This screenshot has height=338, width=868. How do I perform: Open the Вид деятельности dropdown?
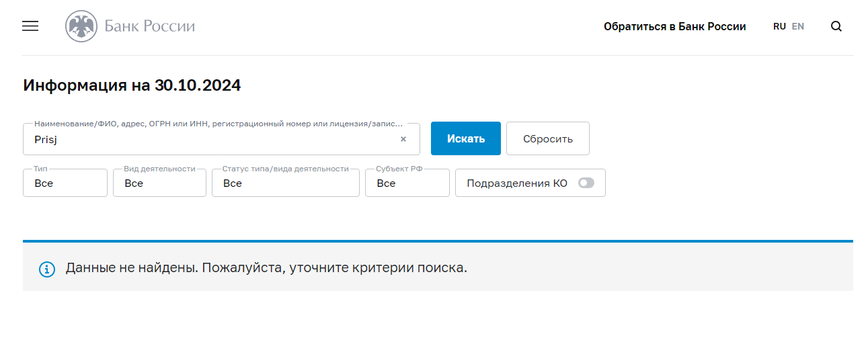(x=159, y=183)
